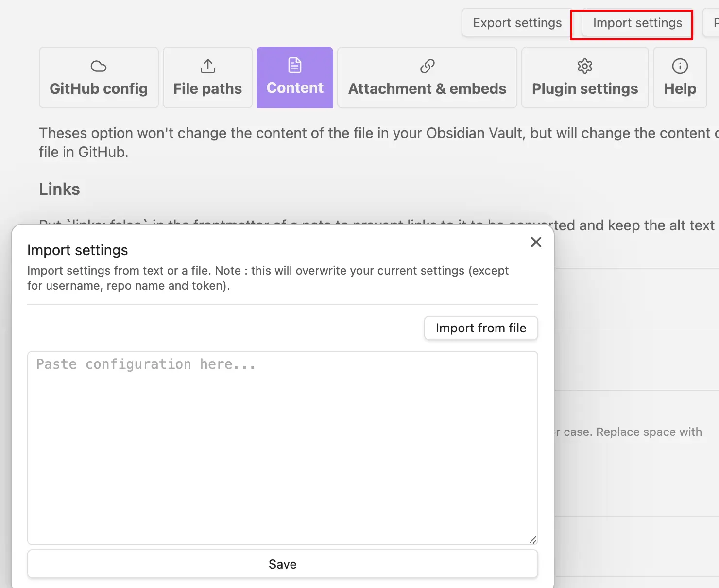The width and height of the screenshot is (719, 588).
Task: Click the Export settings button
Action: coord(517,23)
